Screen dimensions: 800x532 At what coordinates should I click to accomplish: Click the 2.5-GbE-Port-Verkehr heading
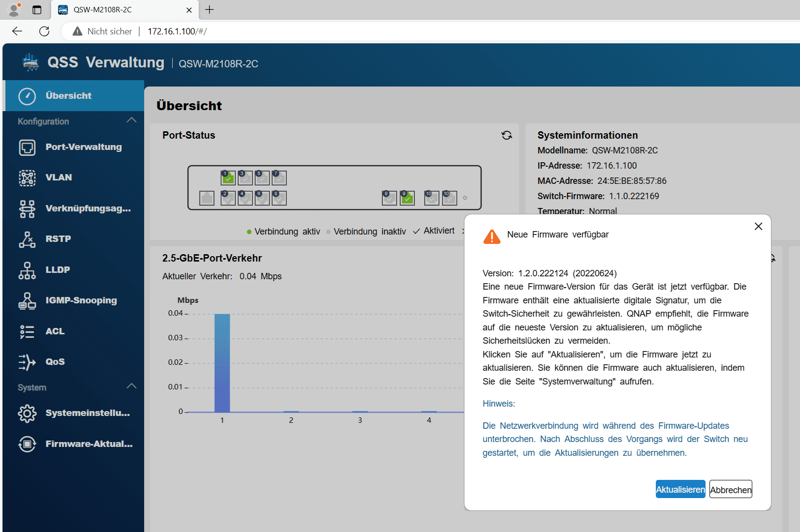(212, 258)
